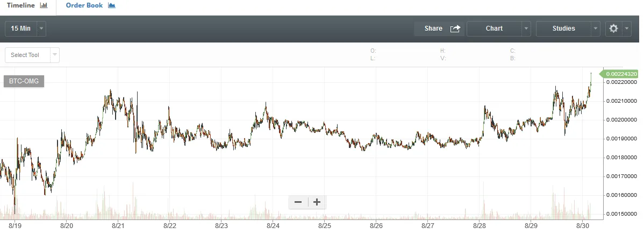
Task: Click the 8/27 date axis label
Action: point(428,226)
